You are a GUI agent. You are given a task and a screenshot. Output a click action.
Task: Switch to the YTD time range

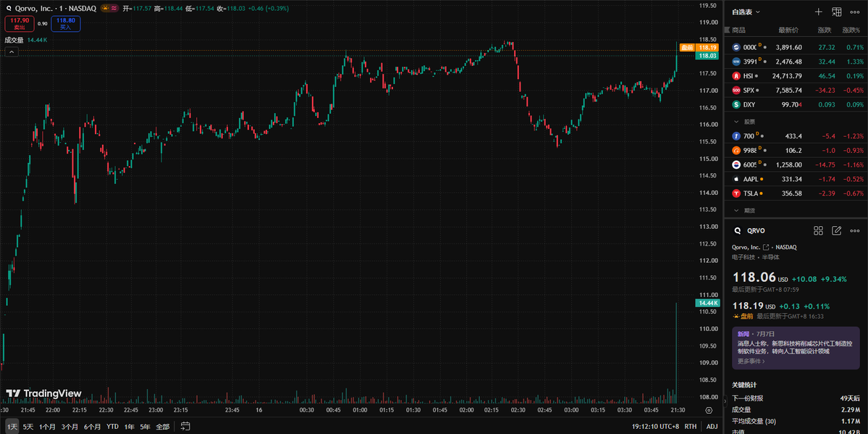point(112,427)
